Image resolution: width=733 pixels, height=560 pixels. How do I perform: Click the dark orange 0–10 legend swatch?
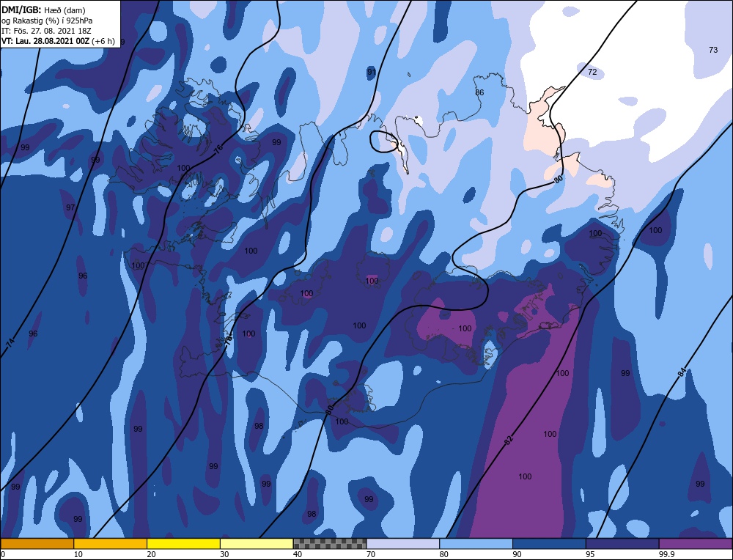pos(37,544)
